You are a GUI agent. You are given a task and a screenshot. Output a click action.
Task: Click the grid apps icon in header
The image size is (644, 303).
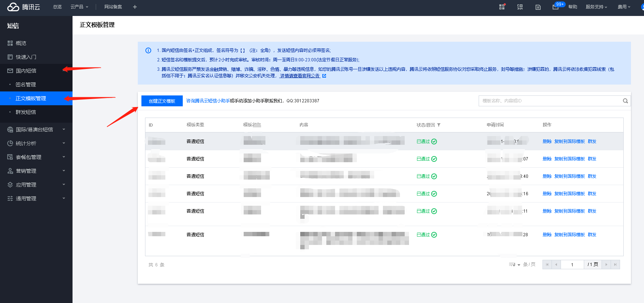pyautogui.click(x=502, y=7)
